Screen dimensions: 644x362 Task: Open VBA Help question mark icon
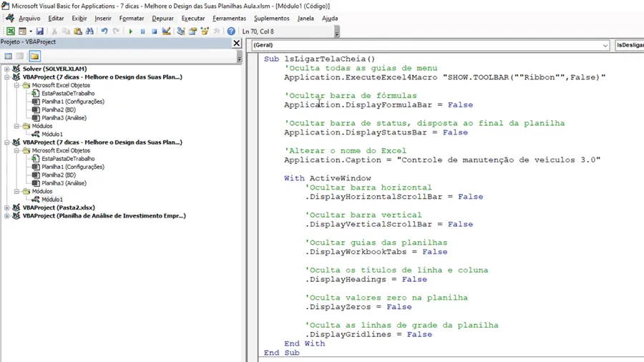click(231, 31)
